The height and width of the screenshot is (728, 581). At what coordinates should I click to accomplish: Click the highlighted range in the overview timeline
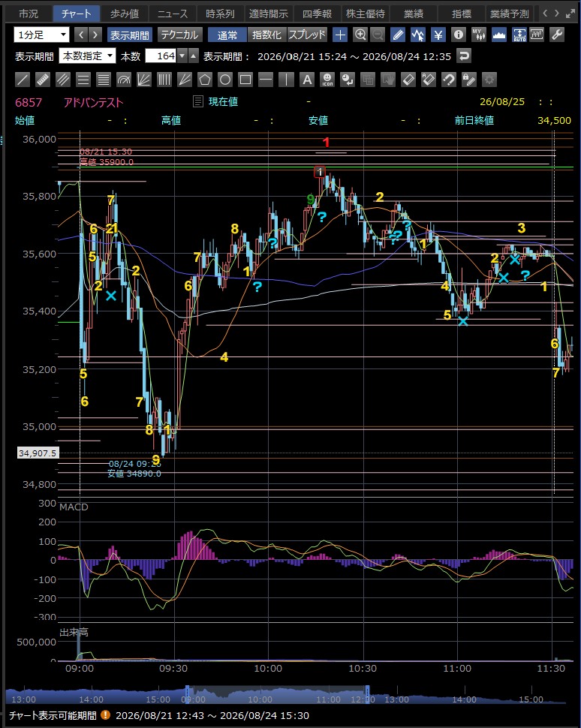(x=277, y=695)
